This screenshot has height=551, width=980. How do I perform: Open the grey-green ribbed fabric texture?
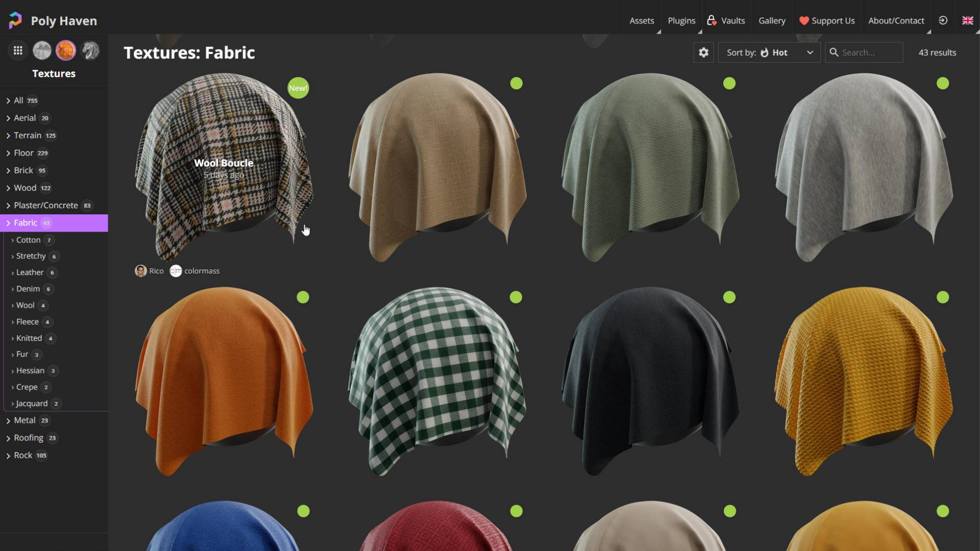(x=650, y=167)
